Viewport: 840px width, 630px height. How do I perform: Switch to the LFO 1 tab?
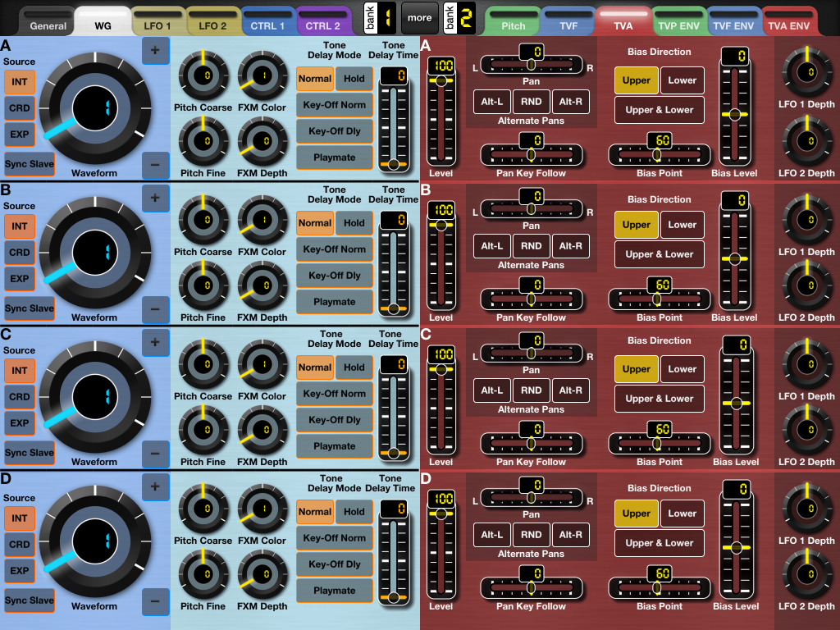pyautogui.click(x=157, y=23)
